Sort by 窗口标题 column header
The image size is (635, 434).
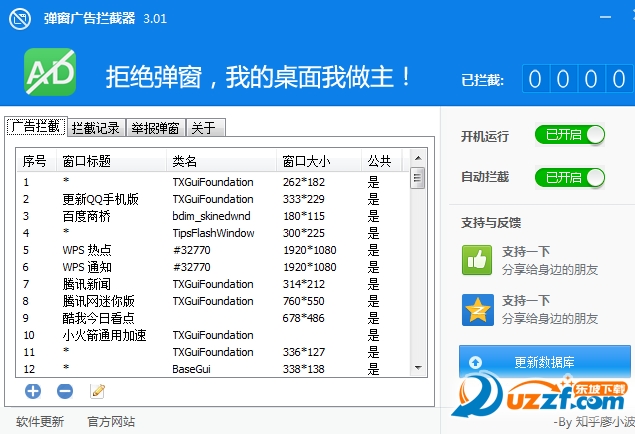[111, 161]
